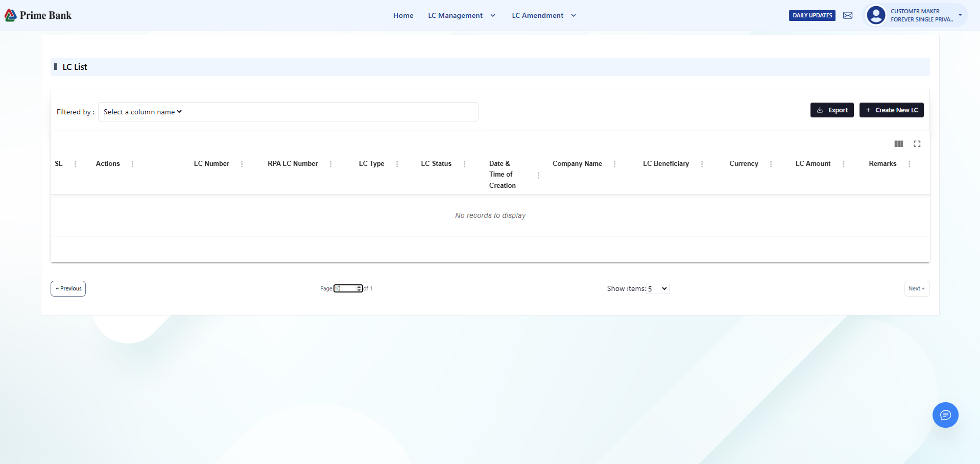980x464 pixels.
Task: Open the chat support bubble
Action: click(x=945, y=415)
